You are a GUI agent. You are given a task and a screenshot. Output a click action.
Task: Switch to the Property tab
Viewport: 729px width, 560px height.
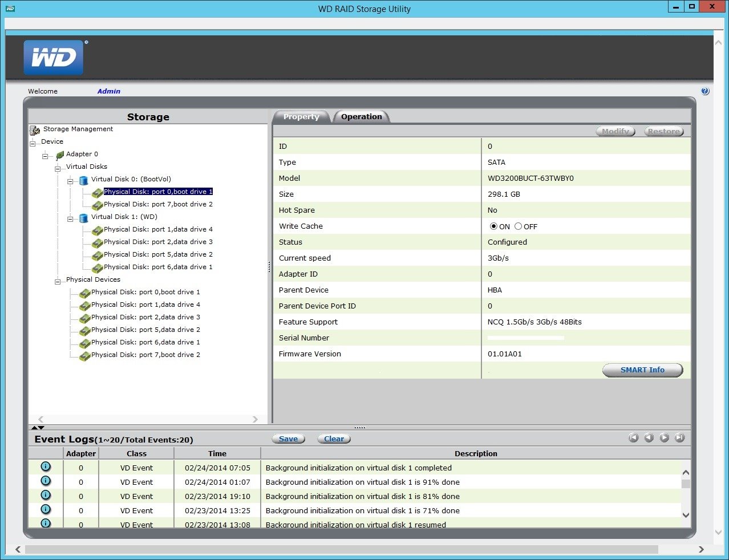[x=301, y=116]
